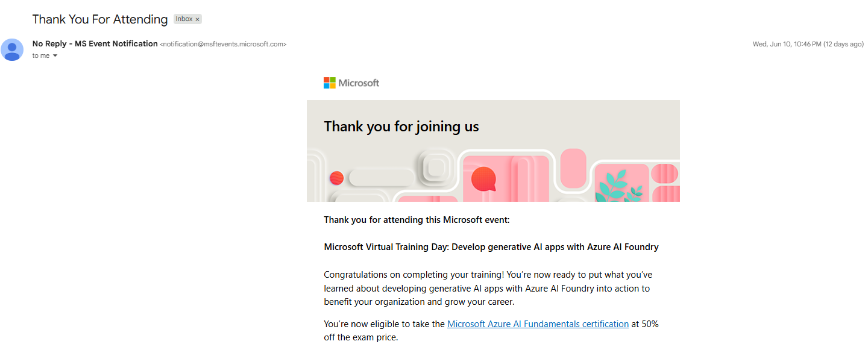Screen dimensions: 868x350
Task: Open the Microsoft Azure AI Fundamentals certification link
Action: [x=538, y=324]
